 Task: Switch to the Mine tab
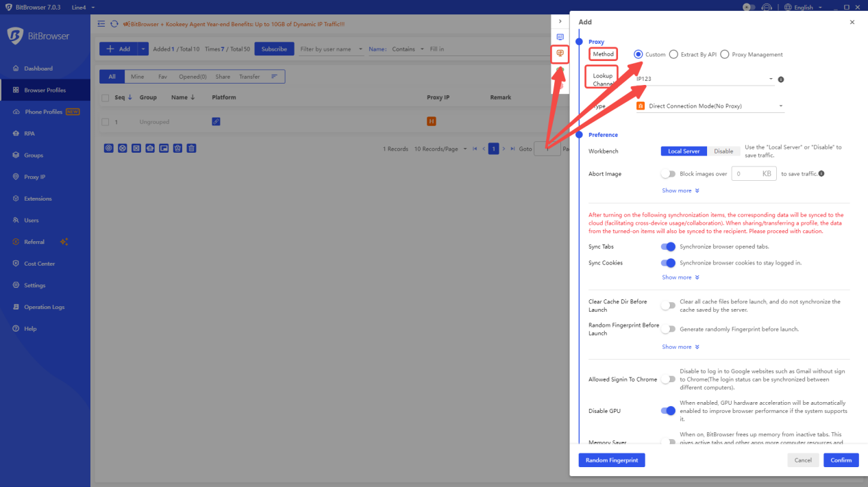[138, 77]
